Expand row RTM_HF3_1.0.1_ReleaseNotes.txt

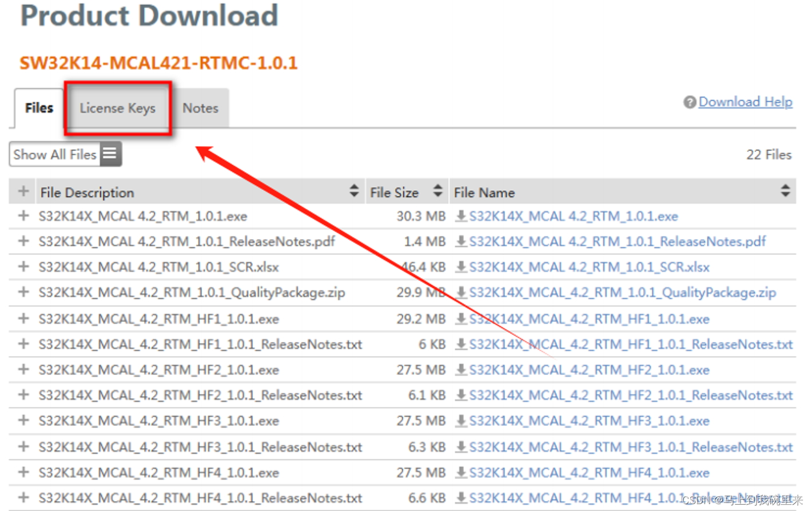(x=23, y=446)
